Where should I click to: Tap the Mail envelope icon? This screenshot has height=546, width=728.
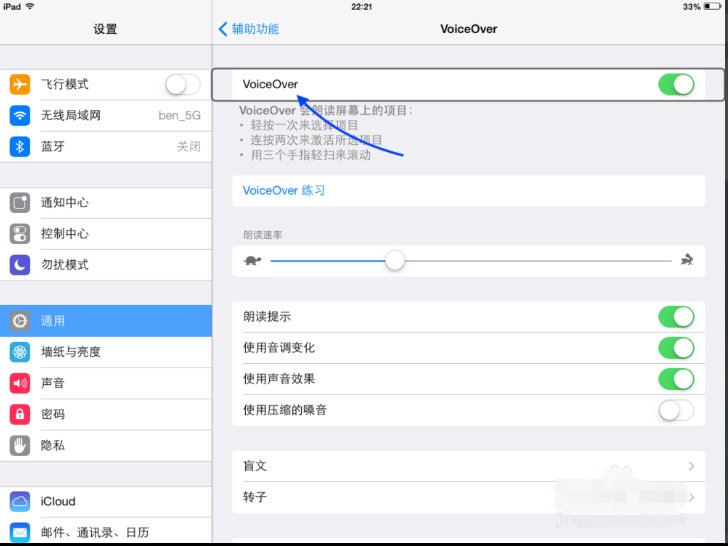(20, 532)
